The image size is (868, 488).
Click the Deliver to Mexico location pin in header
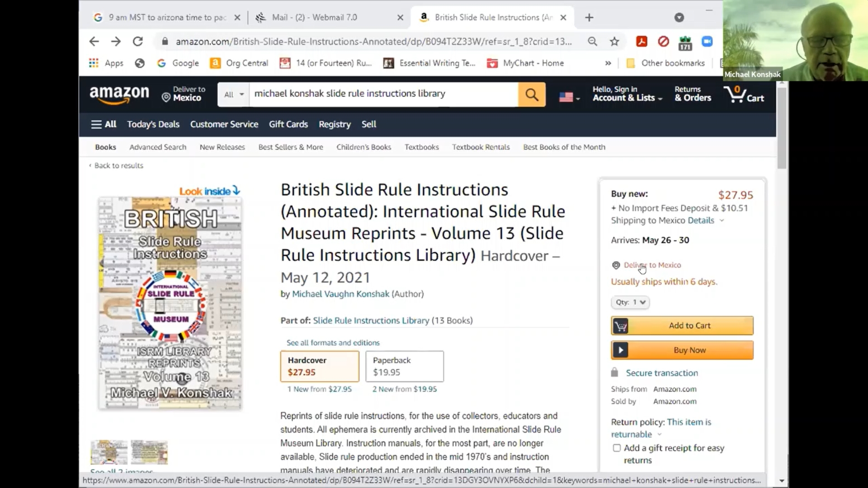166,98
